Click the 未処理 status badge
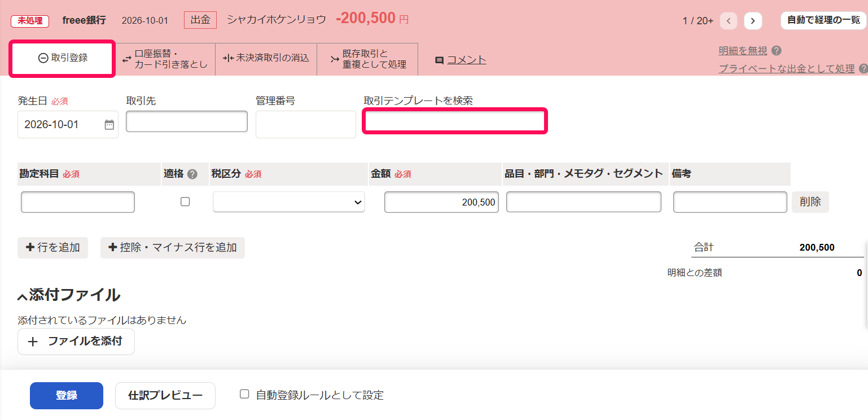The image size is (868, 420). (30, 21)
